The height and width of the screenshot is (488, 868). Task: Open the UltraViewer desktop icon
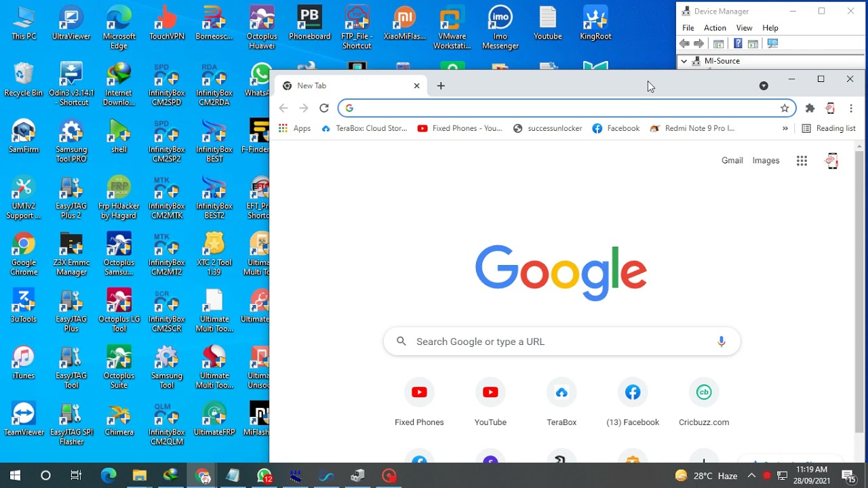coord(71,24)
